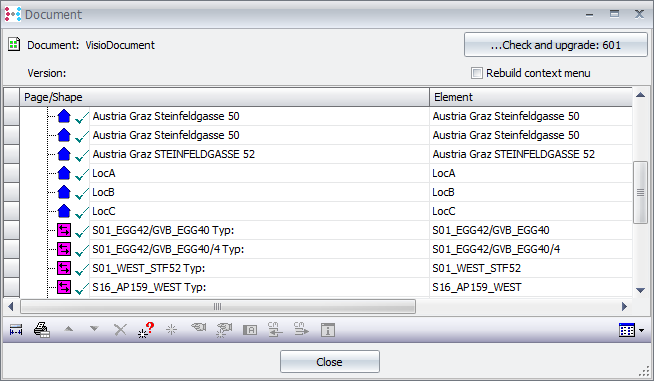Viewport: 654px width, 381px height.
Task: Select tree item S01_WEST_STF52 Typ:
Action: (149, 268)
